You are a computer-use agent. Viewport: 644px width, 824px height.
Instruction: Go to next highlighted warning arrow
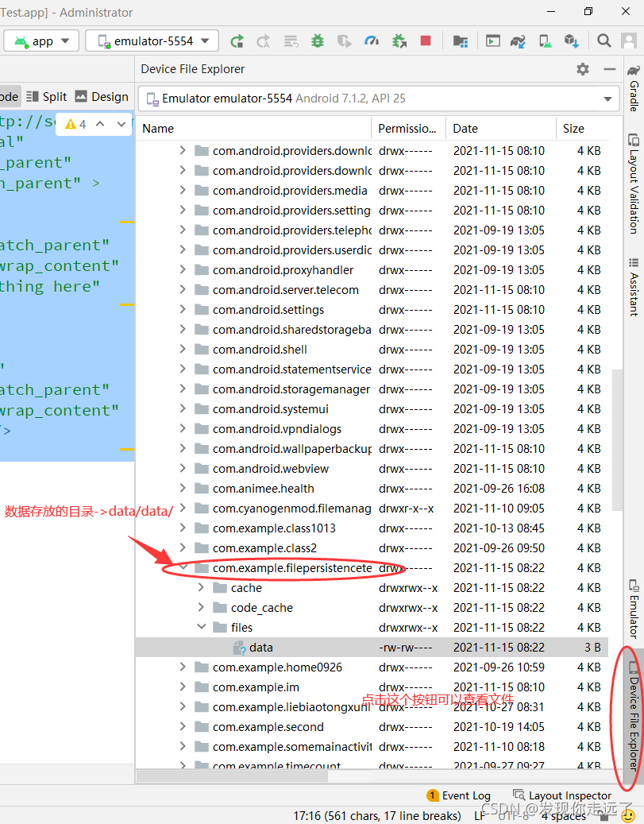tap(121, 124)
